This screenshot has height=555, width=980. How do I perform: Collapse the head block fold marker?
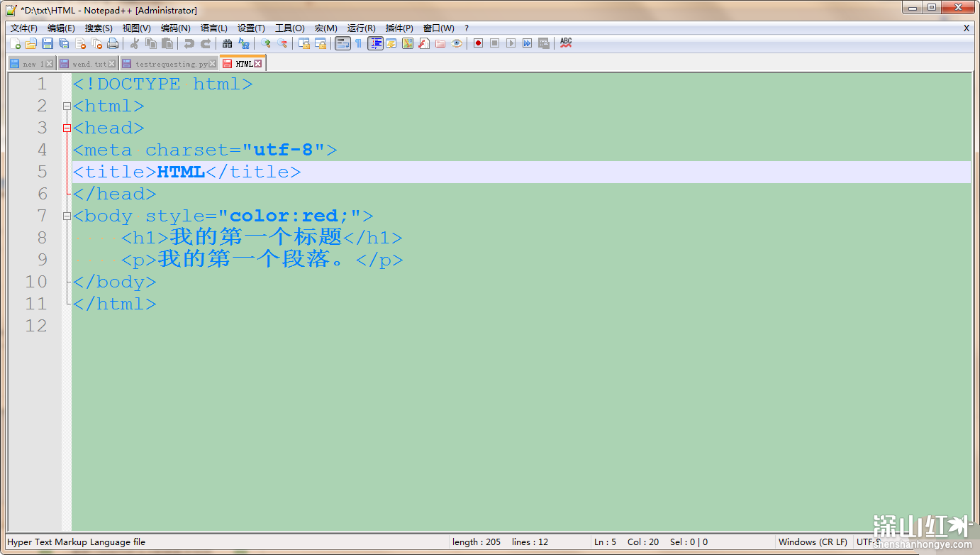(x=67, y=128)
